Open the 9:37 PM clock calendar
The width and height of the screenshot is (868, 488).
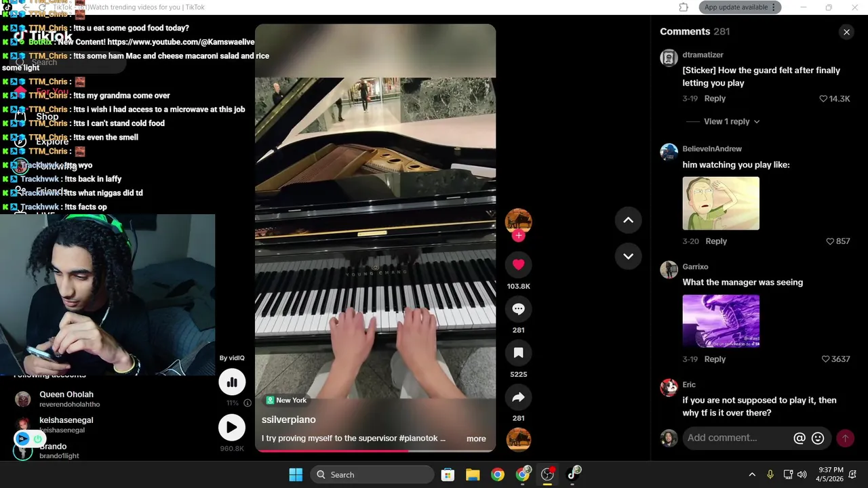pos(831,474)
